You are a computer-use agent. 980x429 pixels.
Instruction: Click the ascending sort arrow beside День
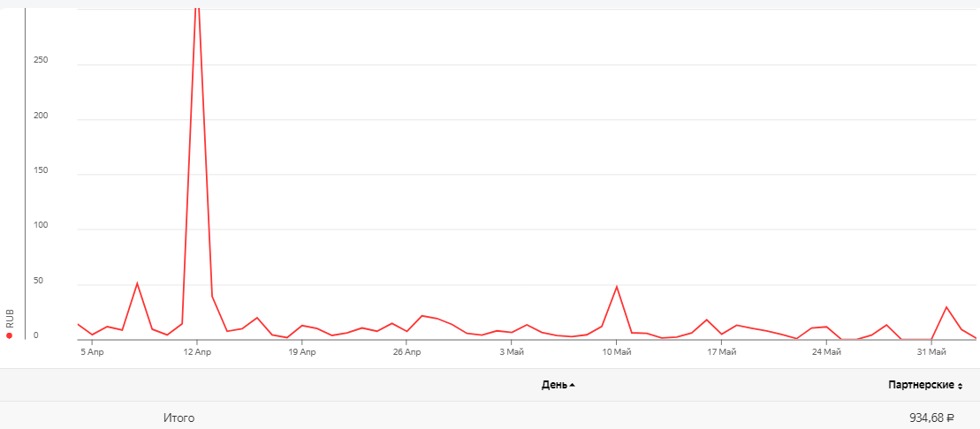[573, 386]
